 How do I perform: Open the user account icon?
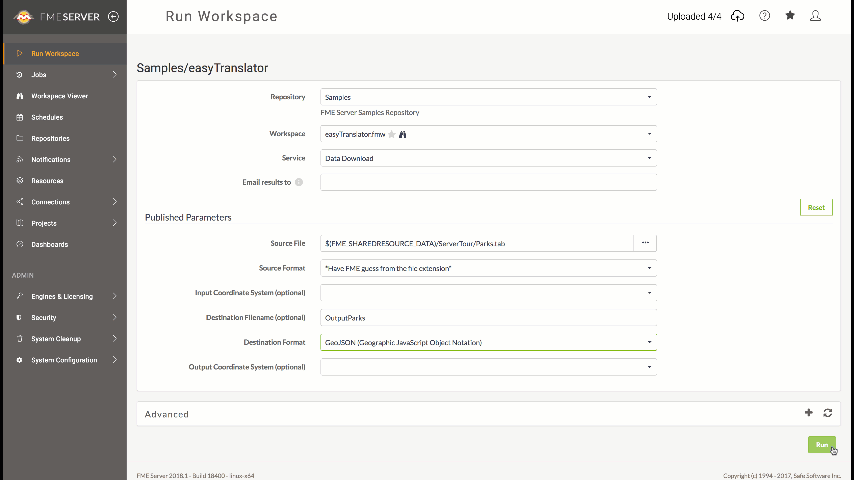[815, 16]
